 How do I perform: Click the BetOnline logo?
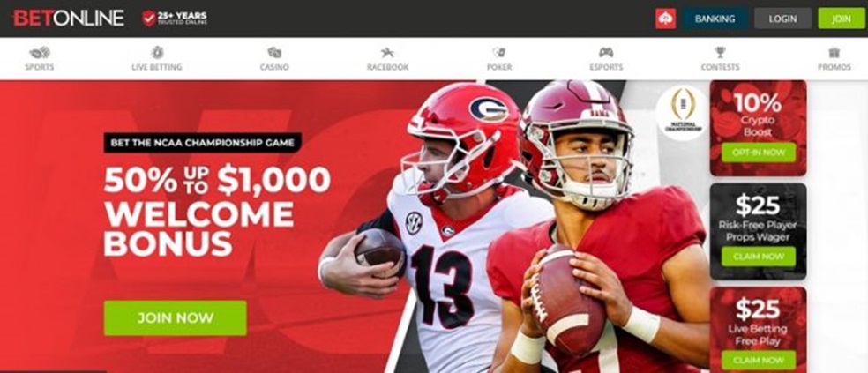(x=69, y=19)
